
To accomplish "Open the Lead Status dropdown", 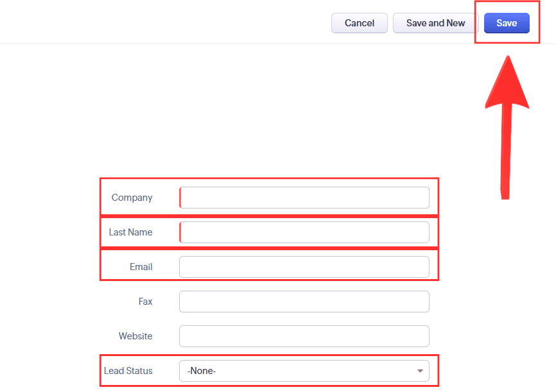I will click(x=304, y=371).
